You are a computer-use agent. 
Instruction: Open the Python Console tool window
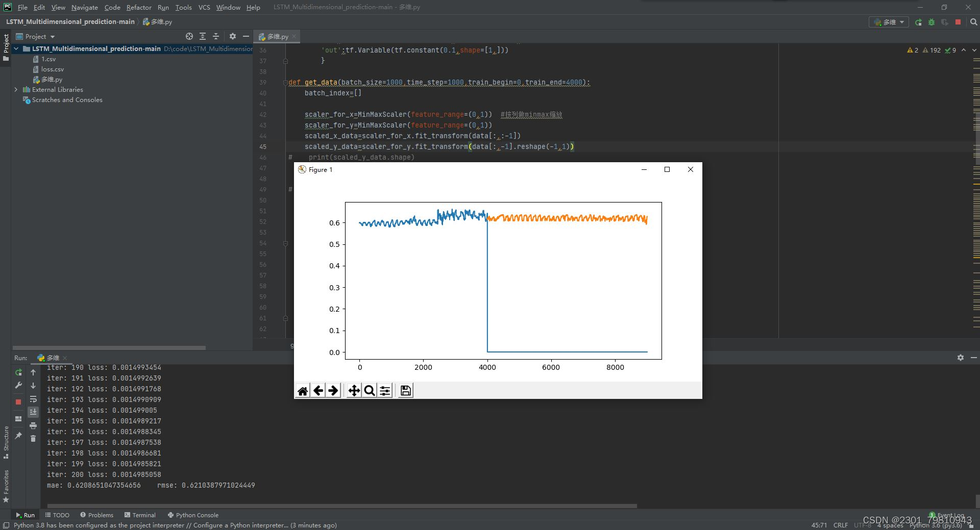[x=193, y=515]
